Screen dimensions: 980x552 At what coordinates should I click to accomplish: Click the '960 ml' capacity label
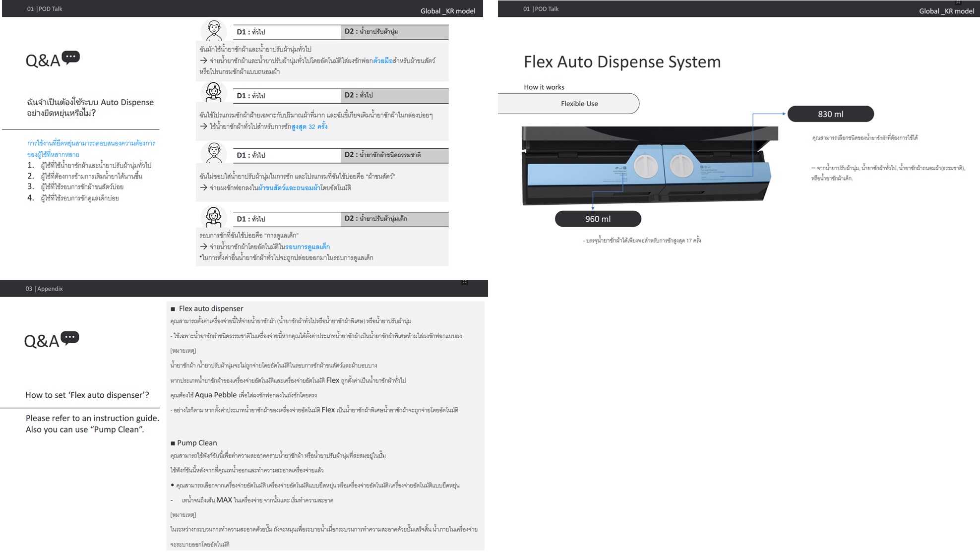coord(598,219)
